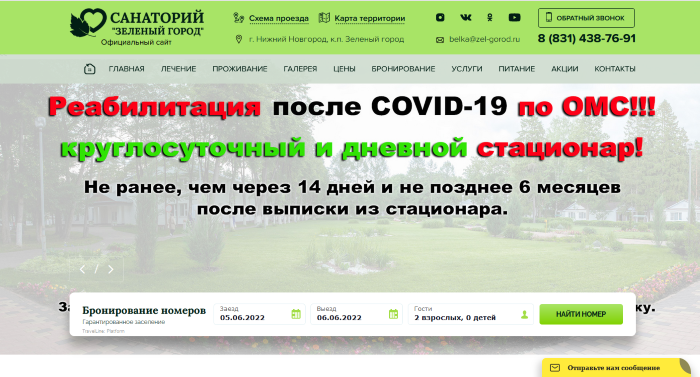Show next slide with right arrow
Image resolution: width=700 pixels, height=377 pixels.
click(x=111, y=269)
